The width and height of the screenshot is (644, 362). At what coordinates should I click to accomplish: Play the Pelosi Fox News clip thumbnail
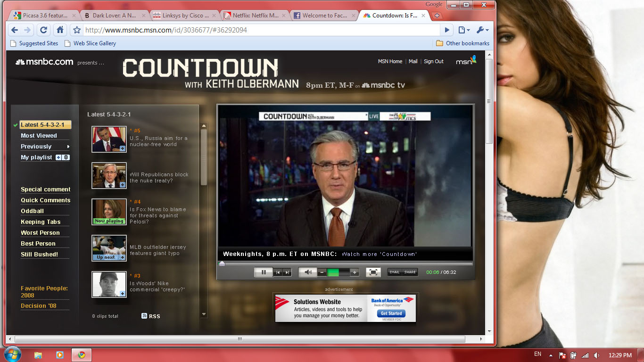point(109,212)
